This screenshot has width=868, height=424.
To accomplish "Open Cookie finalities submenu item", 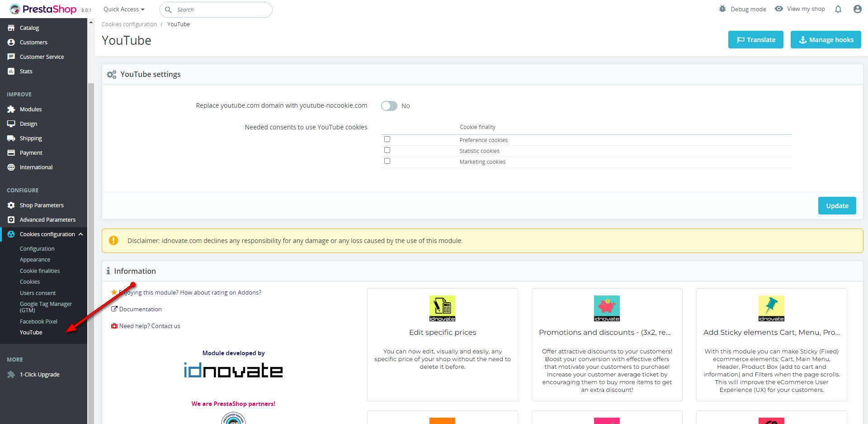I will (x=40, y=271).
